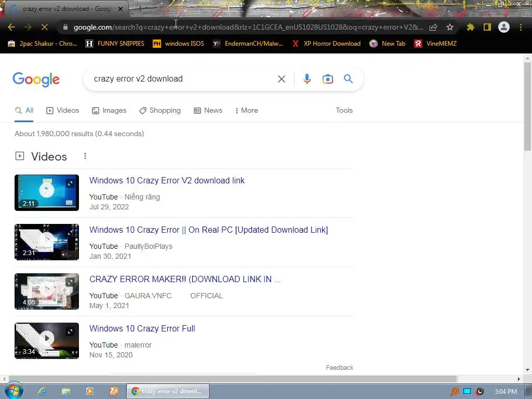Clear the search box with X
Screen dimensions: 532x399
click(281, 79)
